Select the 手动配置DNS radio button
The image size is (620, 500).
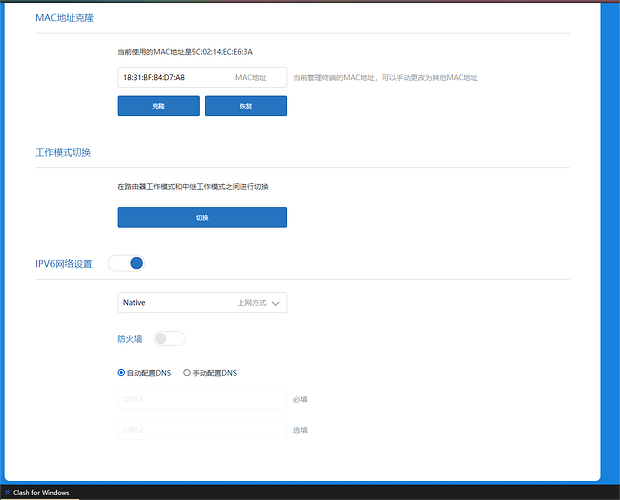[x=187, y=373]
